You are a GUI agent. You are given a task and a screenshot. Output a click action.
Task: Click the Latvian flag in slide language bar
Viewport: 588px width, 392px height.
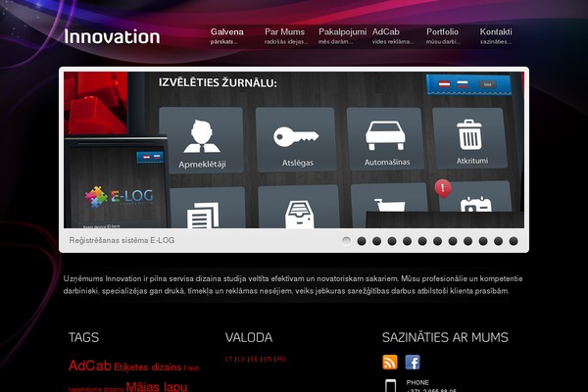(444, 84)
